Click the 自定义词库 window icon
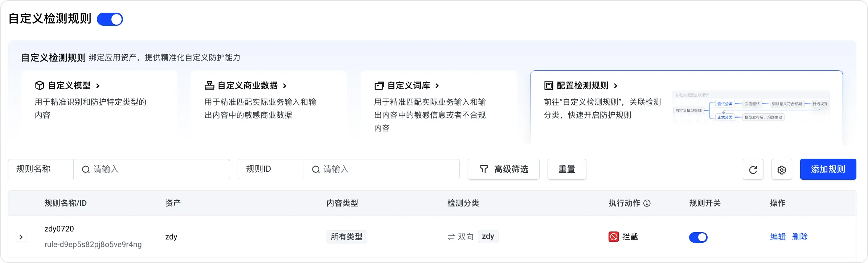The image size is (868, 263). 379,85
